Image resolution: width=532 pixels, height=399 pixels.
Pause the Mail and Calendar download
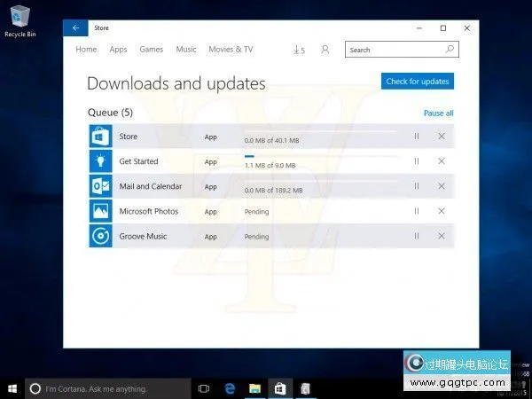[x=416, y=186]
